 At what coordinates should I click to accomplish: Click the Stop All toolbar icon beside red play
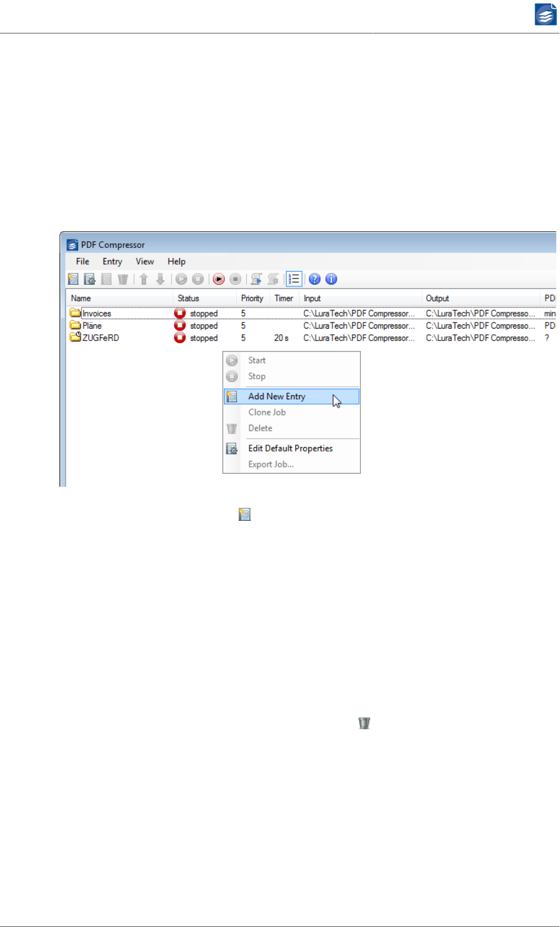point(235,279)
